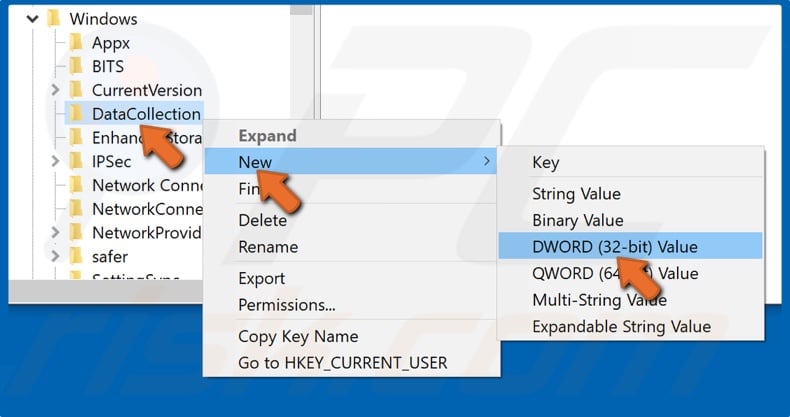This screenshot has height=417, width=790.
Task: Click the Appx folder icon
Action: tap(76, 42)
